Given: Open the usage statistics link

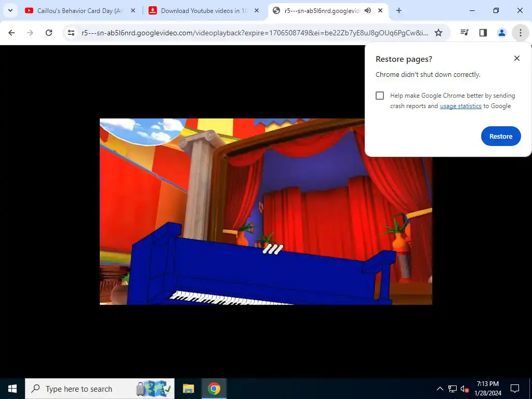Looking at the screenshot, I should 460,106.
